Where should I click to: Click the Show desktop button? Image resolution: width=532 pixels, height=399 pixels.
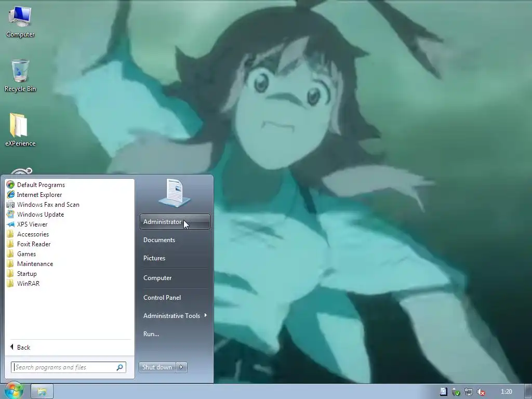coord(528,392)
